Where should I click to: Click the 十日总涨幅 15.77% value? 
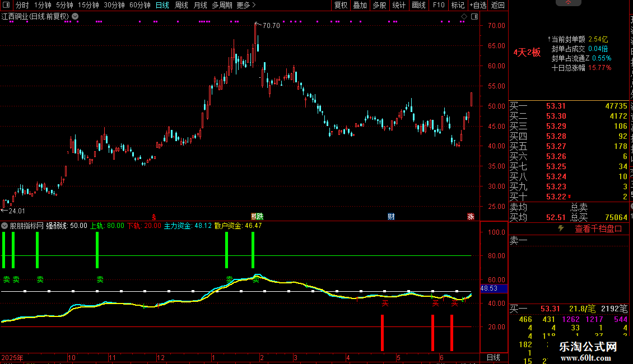coord(599,68)
